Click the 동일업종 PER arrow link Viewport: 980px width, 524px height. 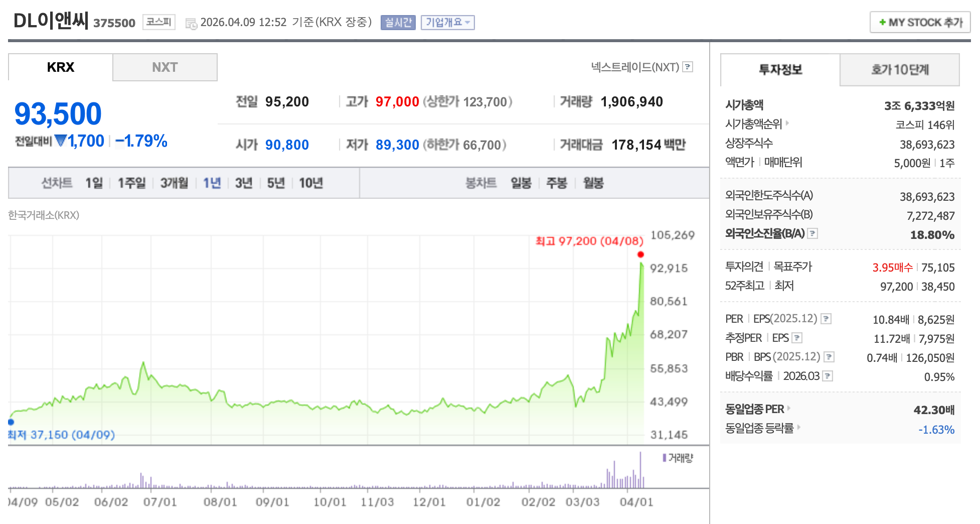pos(789,408)
